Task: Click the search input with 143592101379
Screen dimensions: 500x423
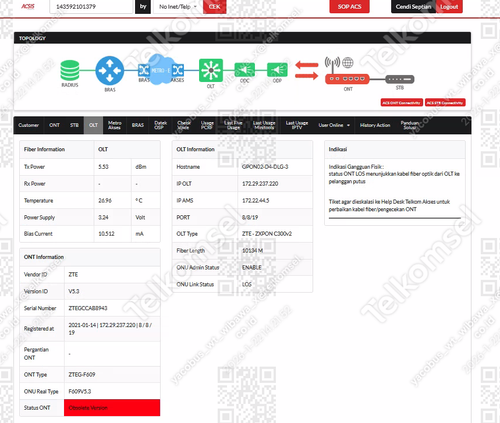Action: coord(91,7)
